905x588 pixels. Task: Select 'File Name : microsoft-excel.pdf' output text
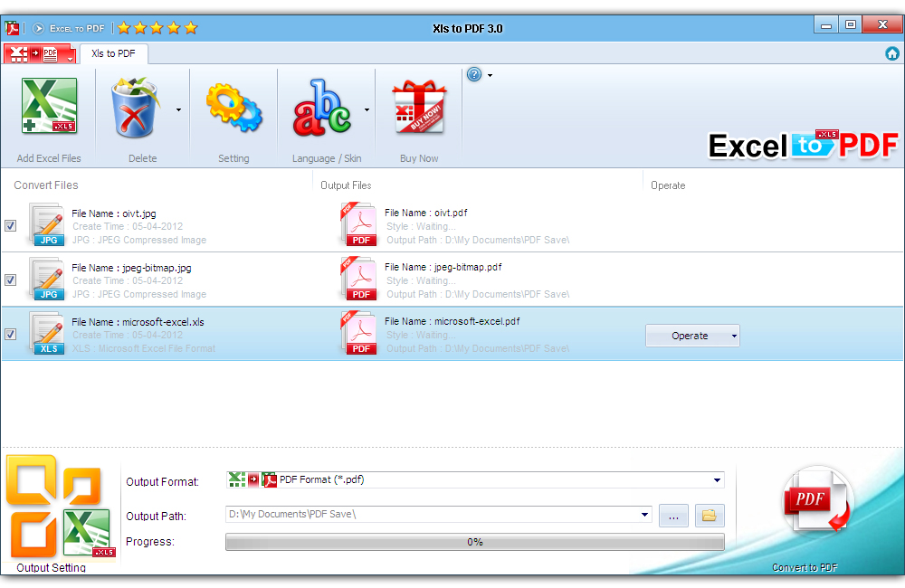point(452,321)
